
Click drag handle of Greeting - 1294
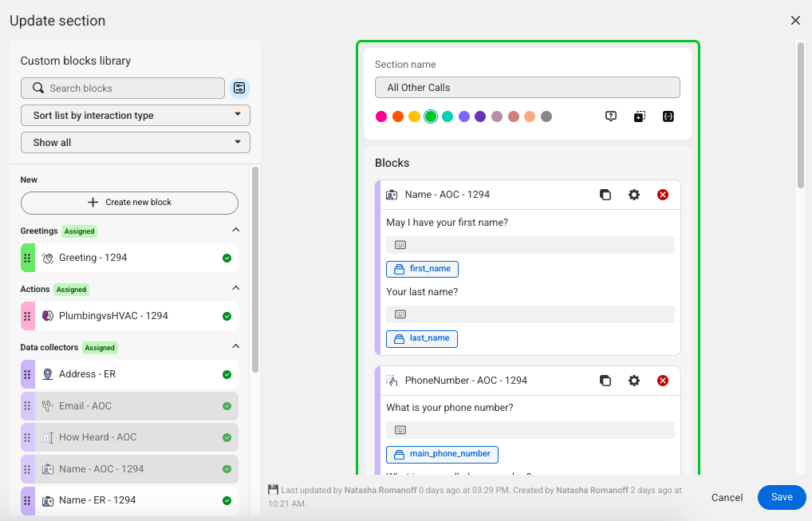click(27, 258)
